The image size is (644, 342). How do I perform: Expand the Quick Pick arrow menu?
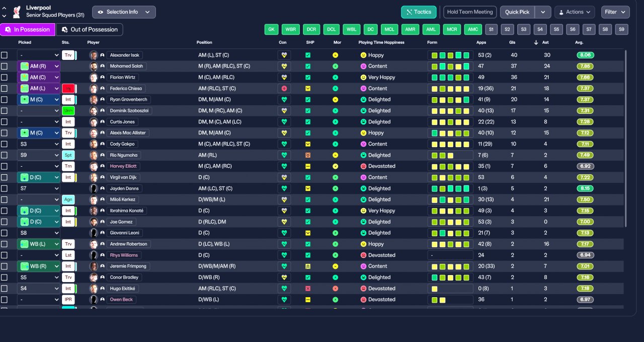pos(543,12)
